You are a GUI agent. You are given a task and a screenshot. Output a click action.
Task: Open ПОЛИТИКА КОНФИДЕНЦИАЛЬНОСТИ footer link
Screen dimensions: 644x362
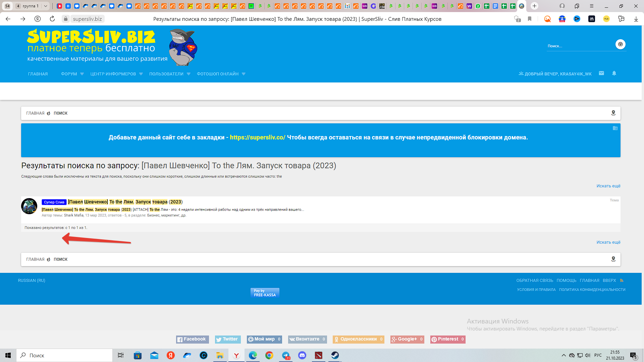click(x=592, y=290)
